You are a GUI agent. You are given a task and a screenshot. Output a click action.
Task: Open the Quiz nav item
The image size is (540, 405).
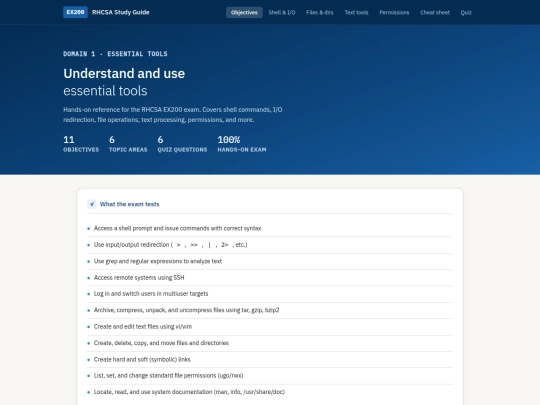tap(466, 12)
